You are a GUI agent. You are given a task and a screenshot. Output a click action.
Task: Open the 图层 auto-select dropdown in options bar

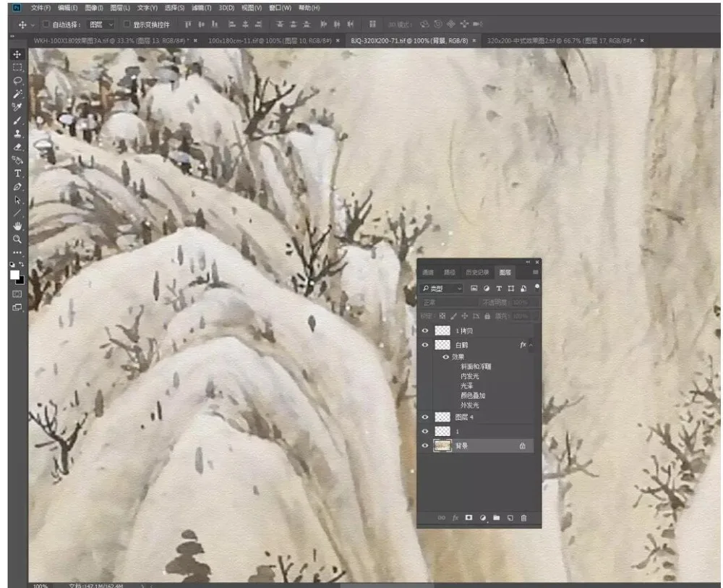[101, 25]
